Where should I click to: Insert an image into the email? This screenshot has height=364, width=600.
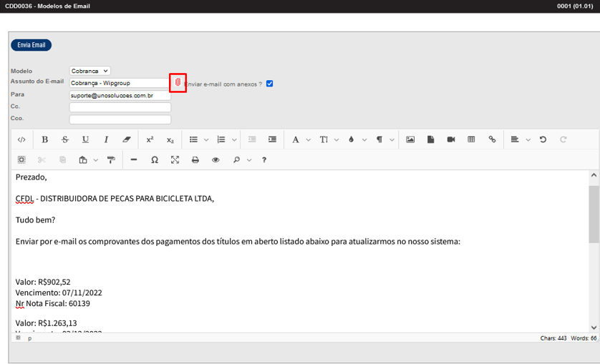tap(410, 139)
